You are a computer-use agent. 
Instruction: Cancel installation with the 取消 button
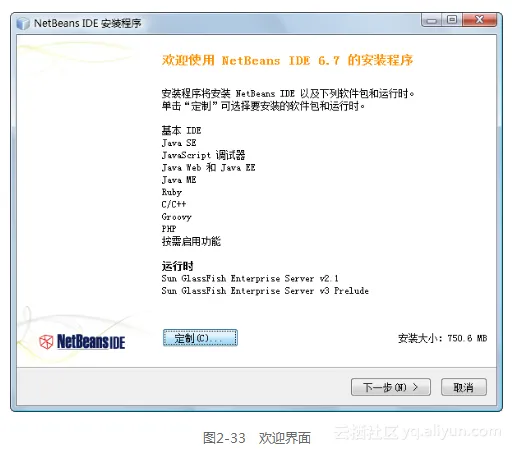coord(464,387)
